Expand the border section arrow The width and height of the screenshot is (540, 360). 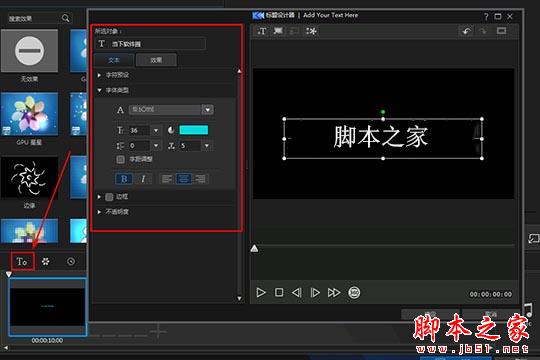[x=99, y=197]
